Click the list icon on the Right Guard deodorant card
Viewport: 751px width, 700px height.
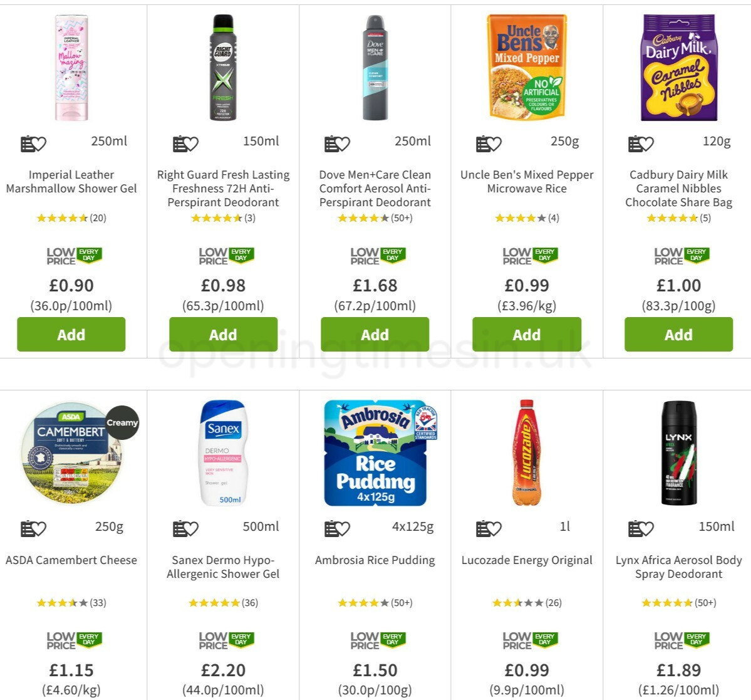pyautogui.click(x=179, y=143)
